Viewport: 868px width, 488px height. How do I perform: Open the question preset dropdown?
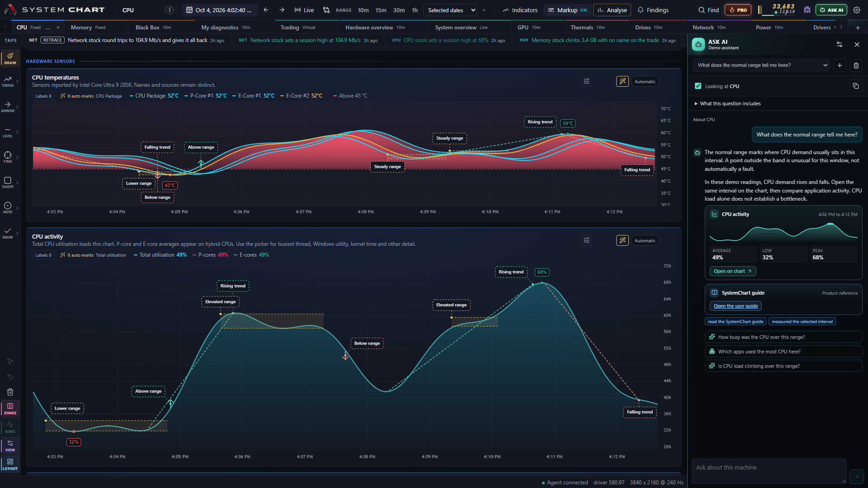coord(762,65)
